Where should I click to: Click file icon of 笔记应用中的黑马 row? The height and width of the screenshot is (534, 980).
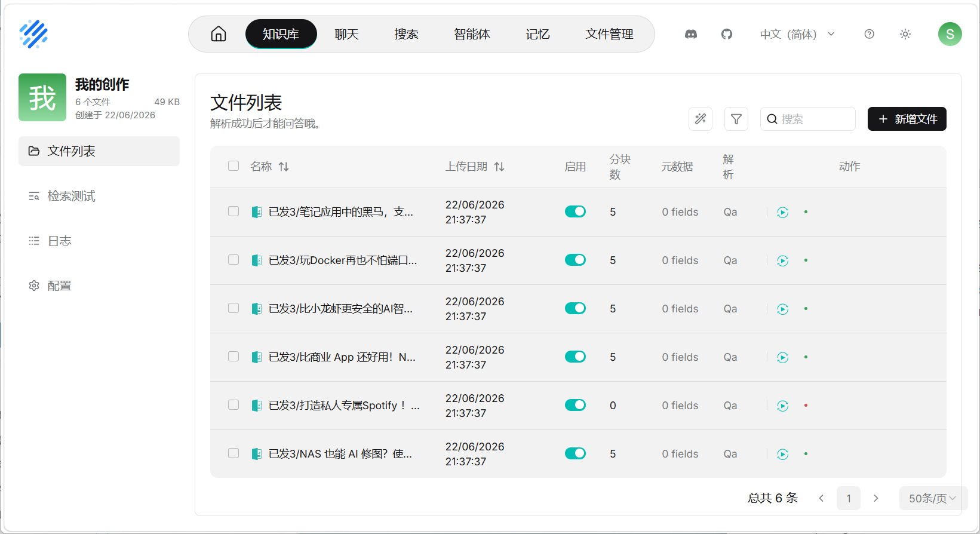pyautogui.click(x=257, y=212)
